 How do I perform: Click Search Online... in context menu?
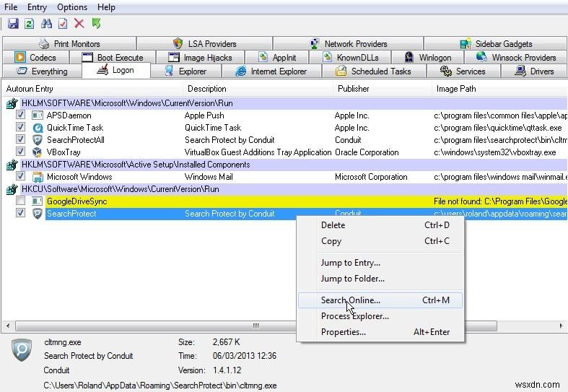pos(380,300)
